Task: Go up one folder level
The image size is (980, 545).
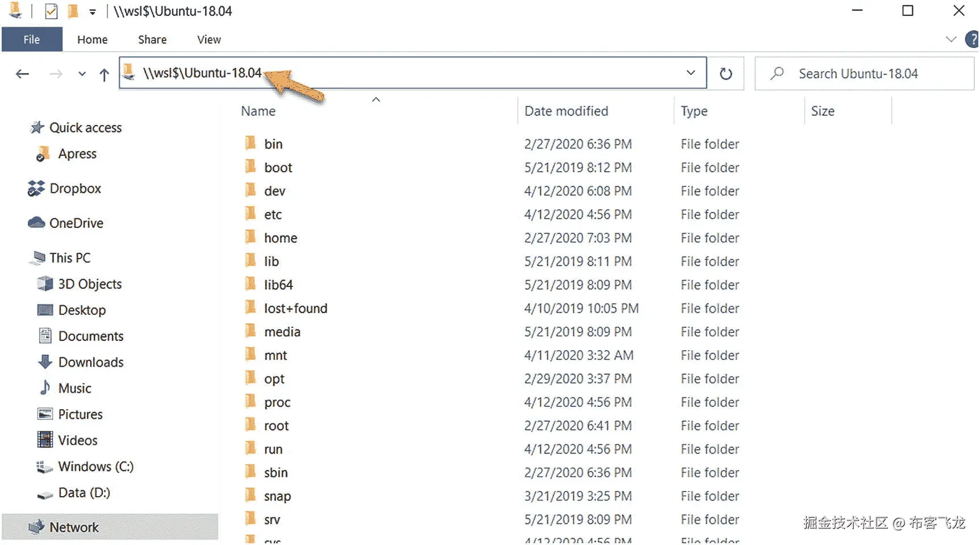Action: (x=104, y=74)
